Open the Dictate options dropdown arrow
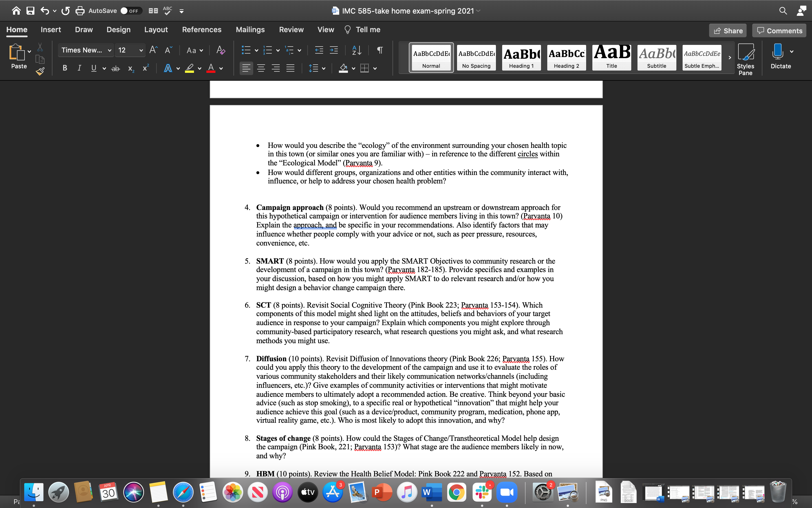 [x=791, y=51]
